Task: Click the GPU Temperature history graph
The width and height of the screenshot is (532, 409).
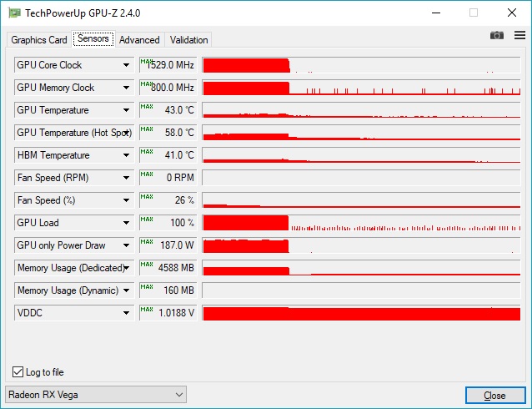Action: tap(361, 110)
